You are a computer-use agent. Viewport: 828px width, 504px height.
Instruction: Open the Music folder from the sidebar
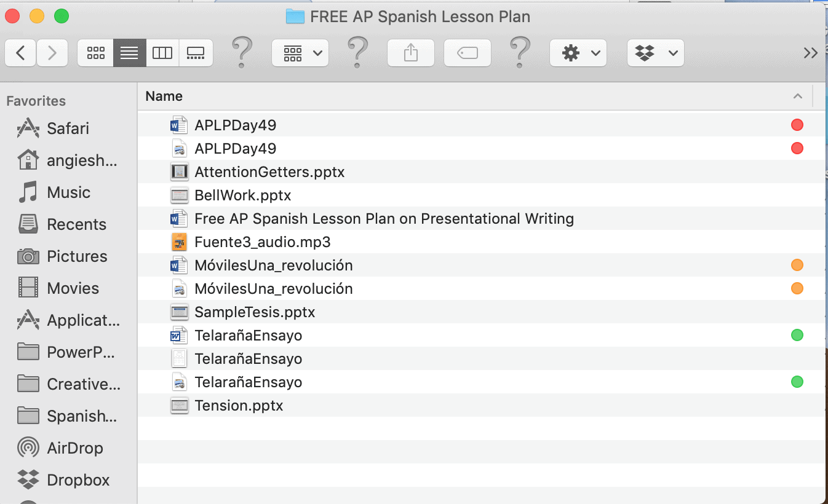click(68, 192)
